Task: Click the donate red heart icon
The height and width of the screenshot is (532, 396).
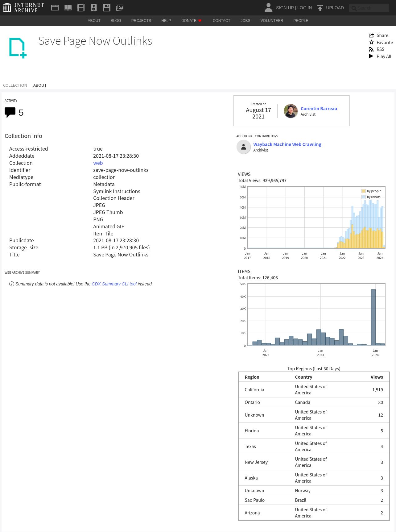Action: (x=200, y=21)
